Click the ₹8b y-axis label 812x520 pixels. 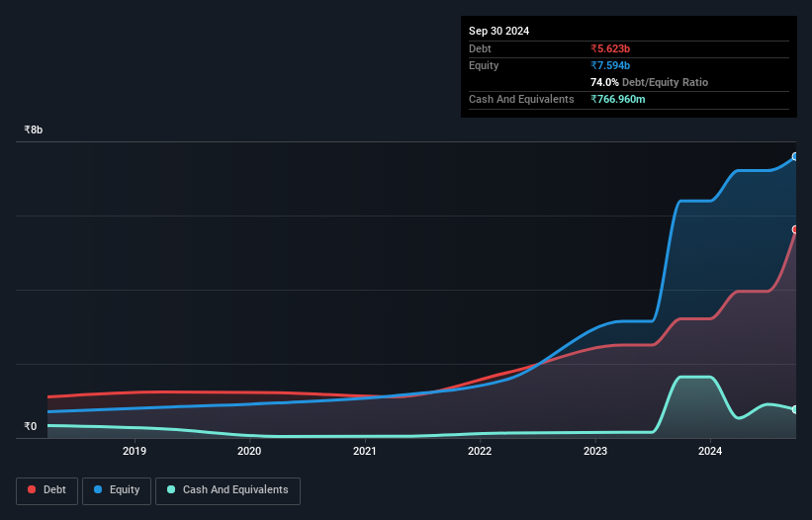(x=34, y=130)
